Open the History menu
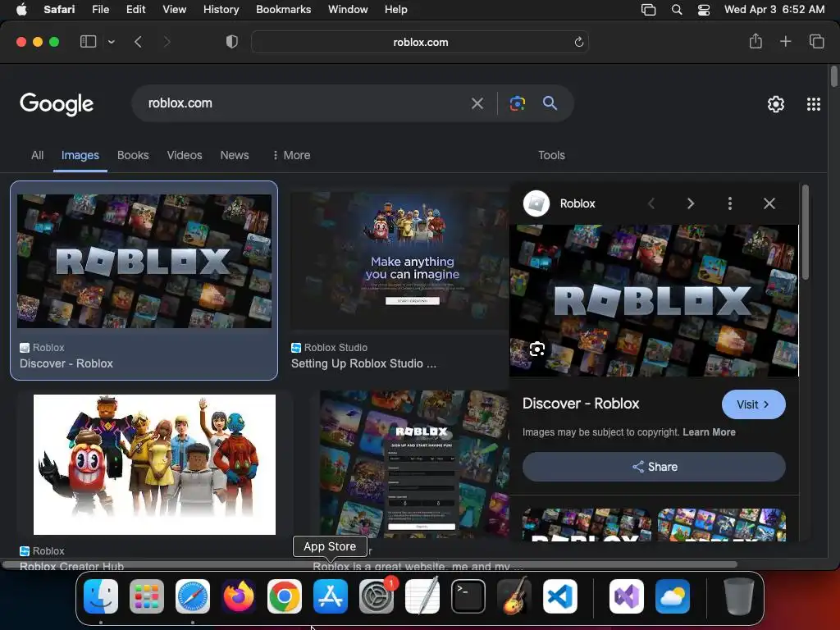Screen dimensions: 840x630 tap(221, 9)
